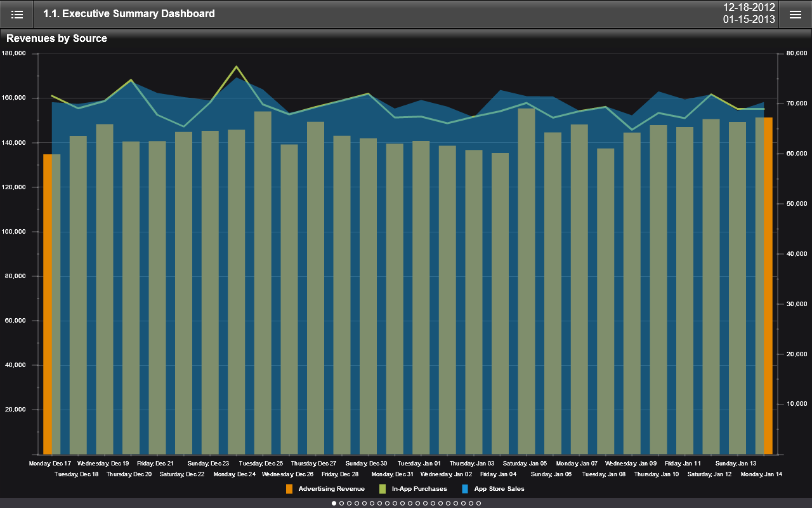Go to the last page indicator dot
This screenshot has width=812, height=508.
pos(479,503)
